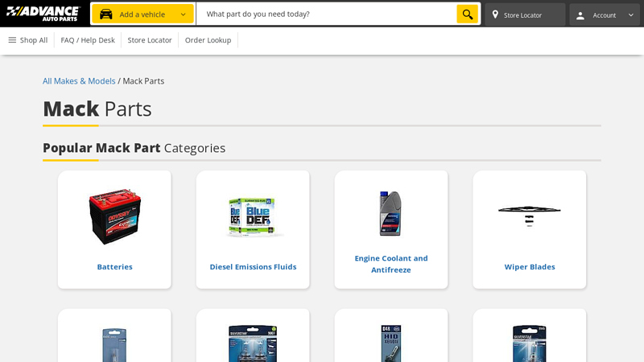Viewport: 644px width, 362px height.
Task: Expand the Add a vehicle dropdown arrow
Action: [184, 14]
